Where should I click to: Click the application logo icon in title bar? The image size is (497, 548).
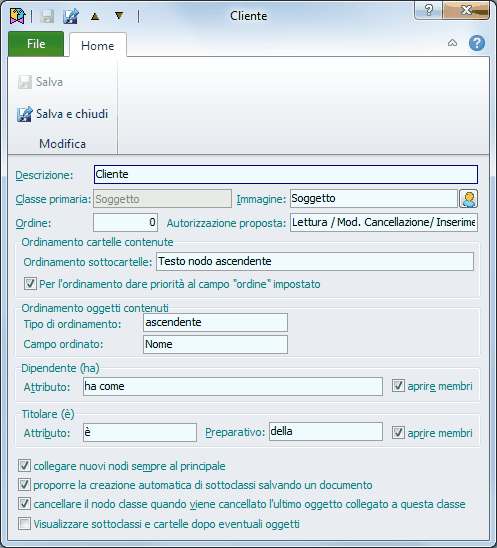[17, 16]
